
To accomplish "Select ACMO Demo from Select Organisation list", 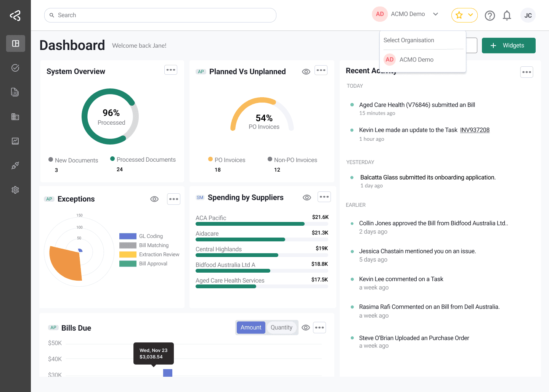I will [x=416, y=59].
